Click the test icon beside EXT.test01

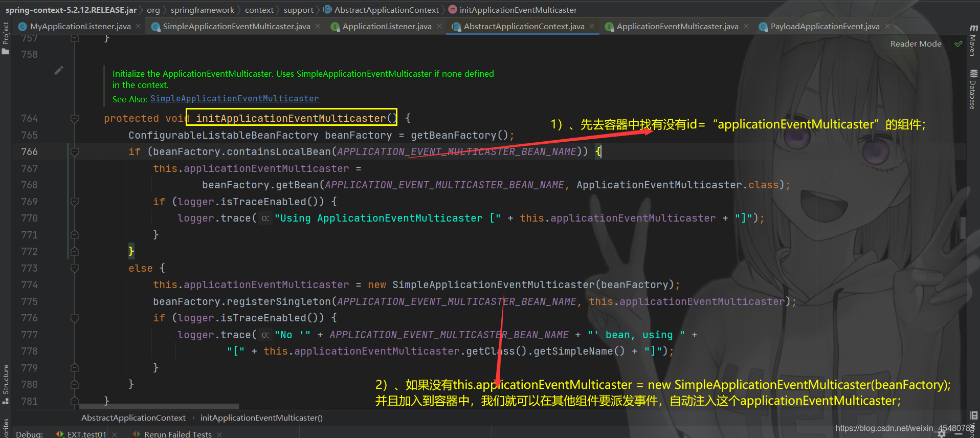pyautogui.click(x=60, y=434)
